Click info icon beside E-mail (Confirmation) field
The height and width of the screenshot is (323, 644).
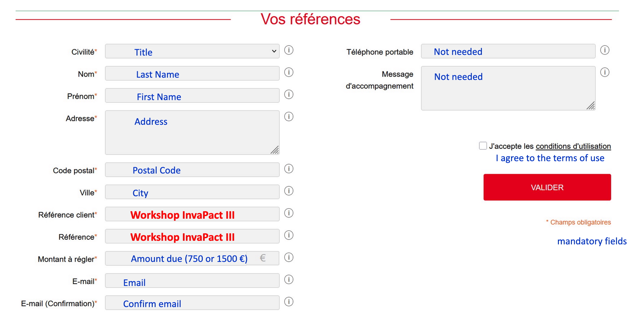pos(289,302)
